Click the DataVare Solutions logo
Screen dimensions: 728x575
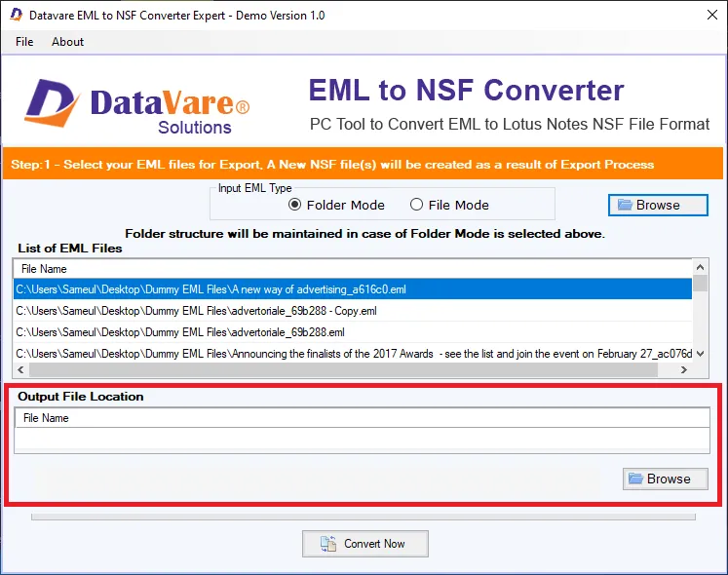coord(137,107)
